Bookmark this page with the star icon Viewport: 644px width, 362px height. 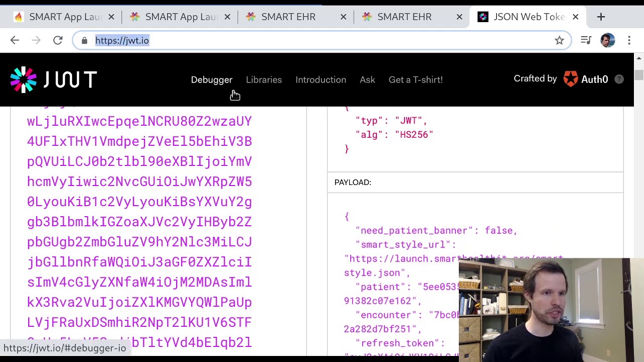559,40
